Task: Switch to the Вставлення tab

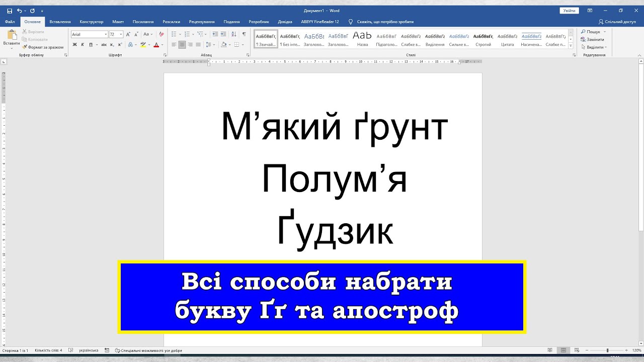Action: (60, 22)
